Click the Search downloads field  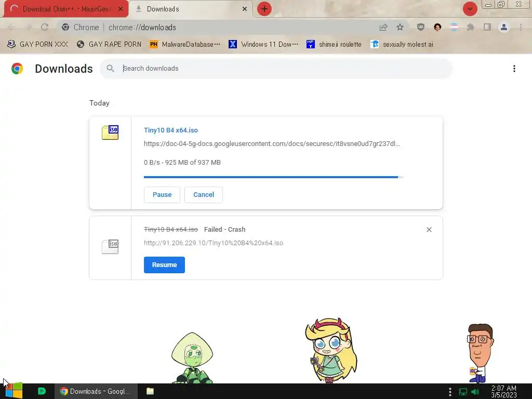click(276, 69)
